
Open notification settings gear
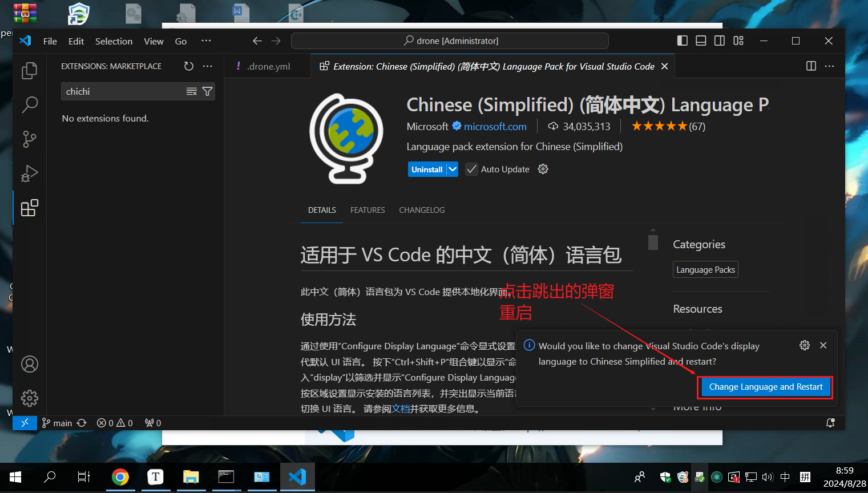tap(805, 345)
